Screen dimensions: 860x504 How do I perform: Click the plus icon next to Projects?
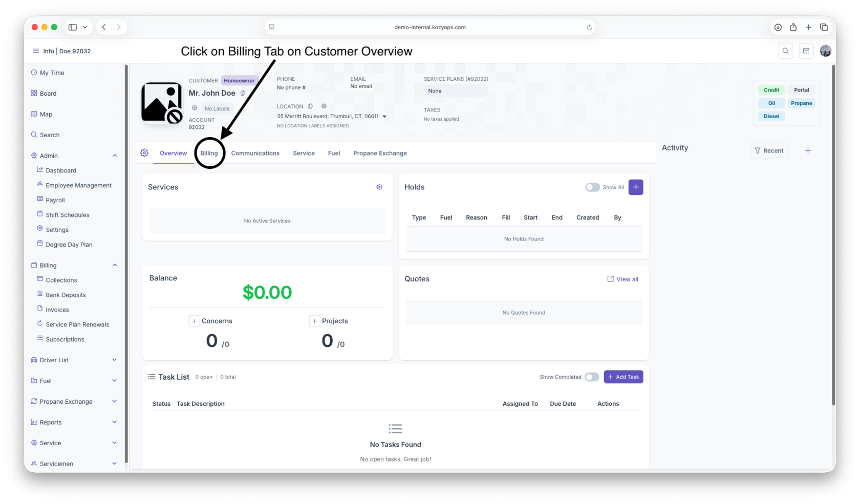point(314,321)
